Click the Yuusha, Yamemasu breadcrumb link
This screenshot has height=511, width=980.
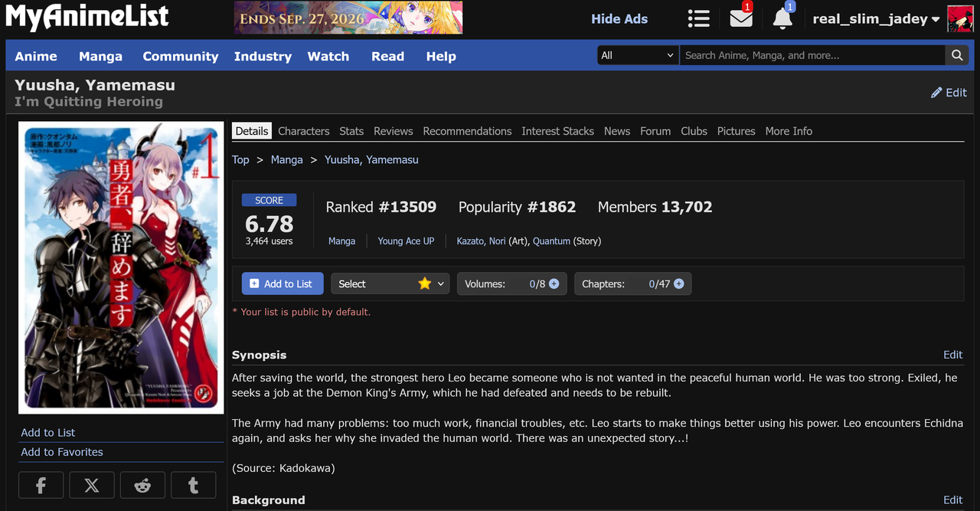[x=371, y=159]
